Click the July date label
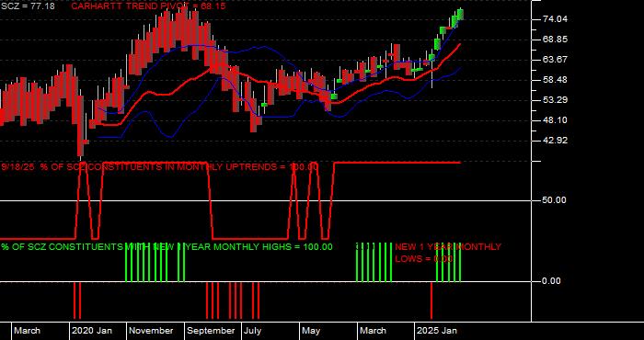644x340 pixels. coord(252,331)
